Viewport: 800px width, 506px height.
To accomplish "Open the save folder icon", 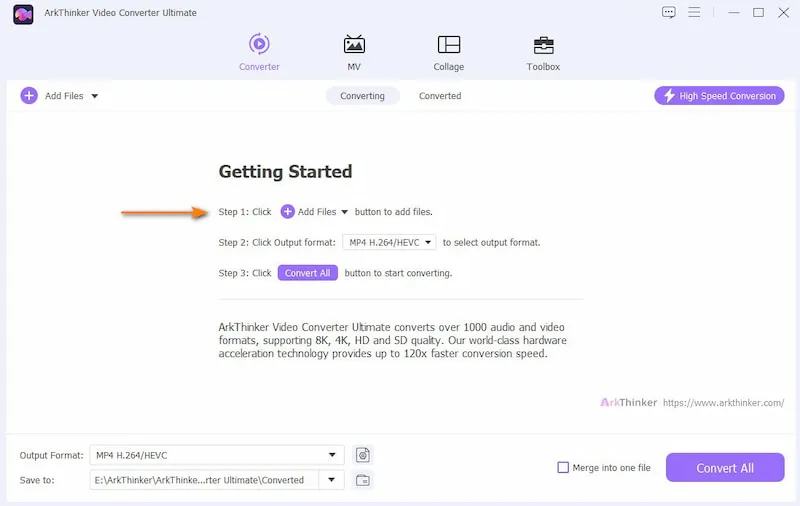I will pyautogui.click(x=363, y=480).
